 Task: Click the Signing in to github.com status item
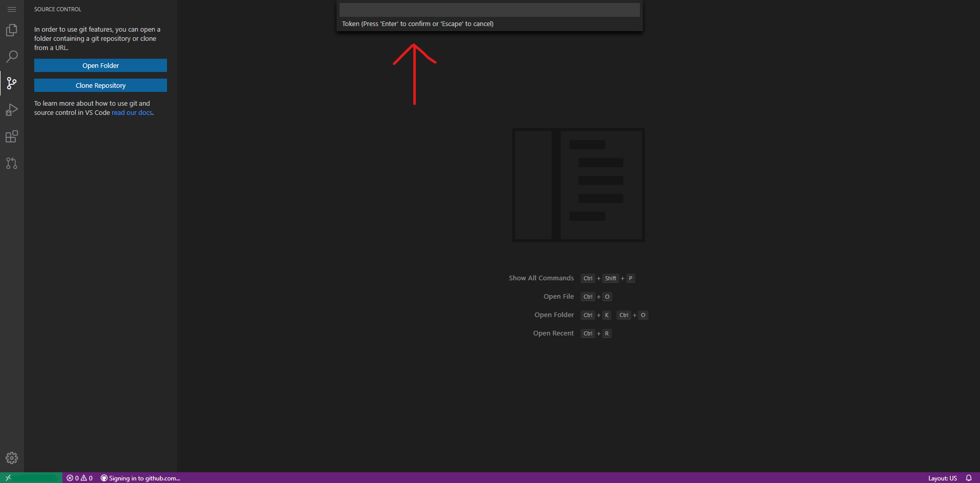[140, 478]
